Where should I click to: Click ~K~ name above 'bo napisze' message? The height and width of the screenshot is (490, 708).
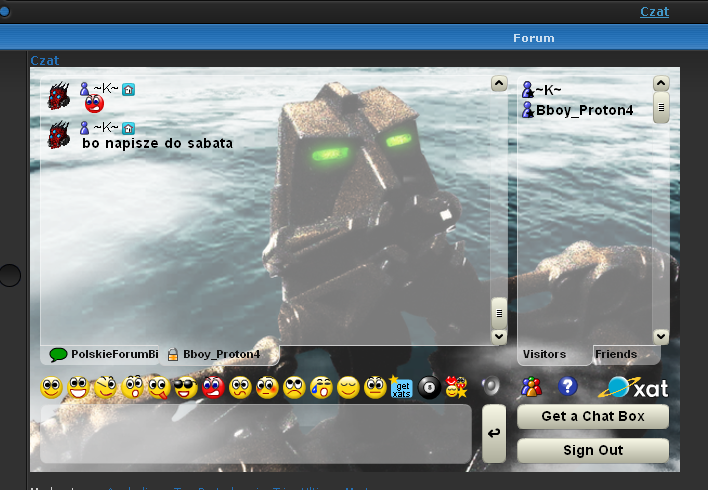coord(106,127)
